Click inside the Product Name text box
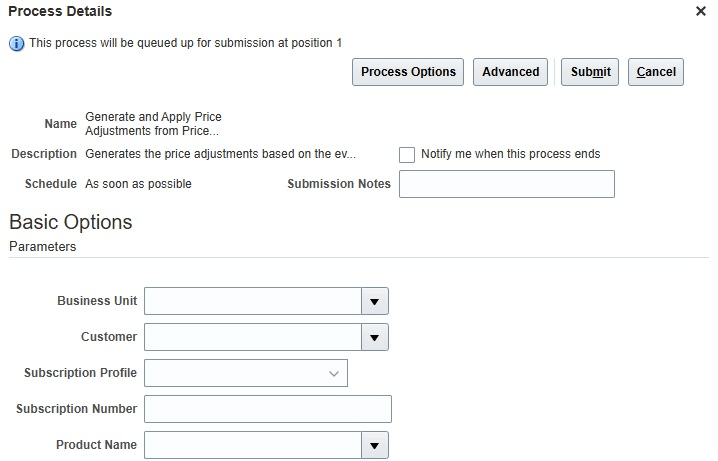The width and height of the screenshot is (718, 461). tap(252, 445)
